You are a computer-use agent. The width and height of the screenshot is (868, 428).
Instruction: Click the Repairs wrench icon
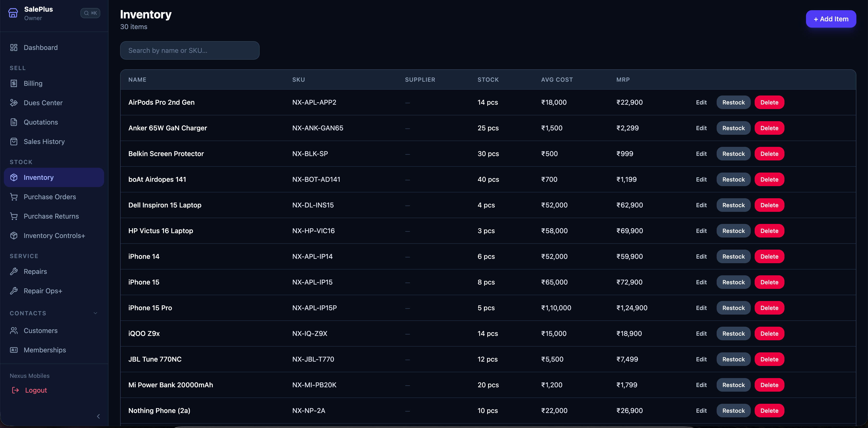(14, 271)
